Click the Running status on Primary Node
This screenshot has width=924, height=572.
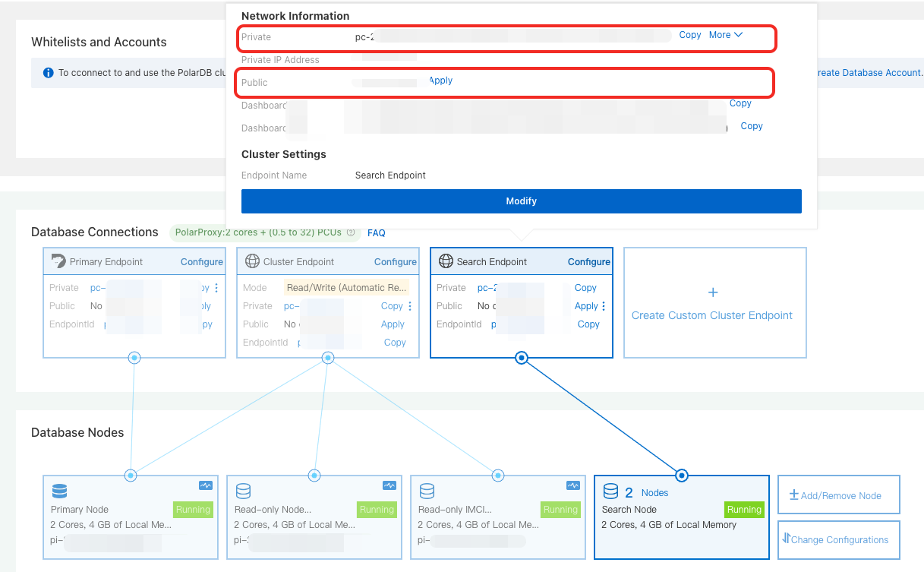point(193,510)
